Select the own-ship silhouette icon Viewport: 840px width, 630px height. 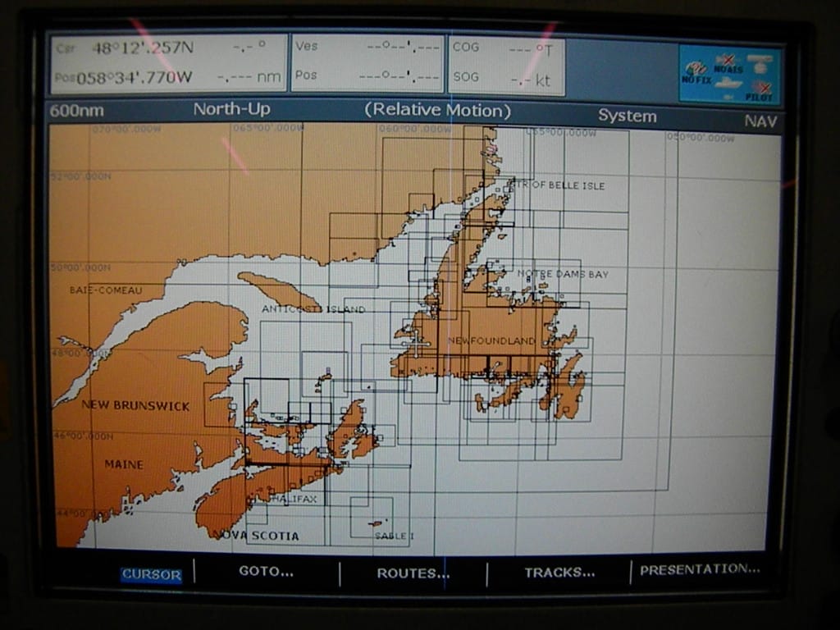tap(728, 84)
